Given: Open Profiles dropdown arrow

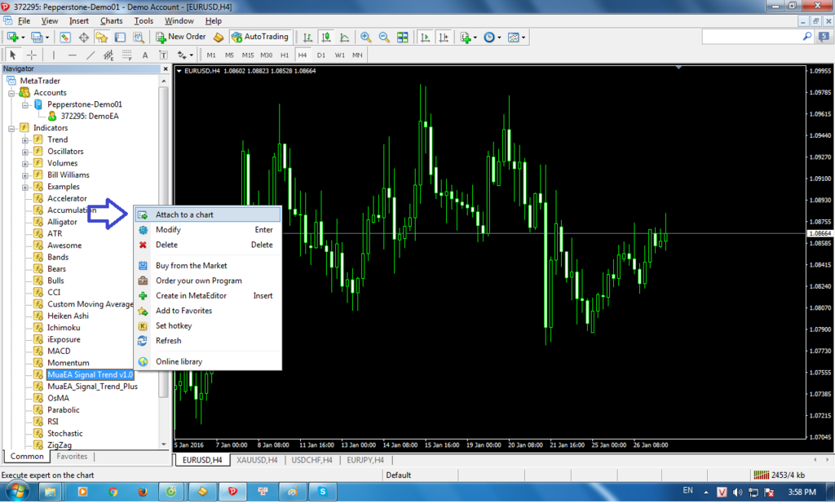Looking at the screenshot, I should pyautogui.click(x=46, y=38).
